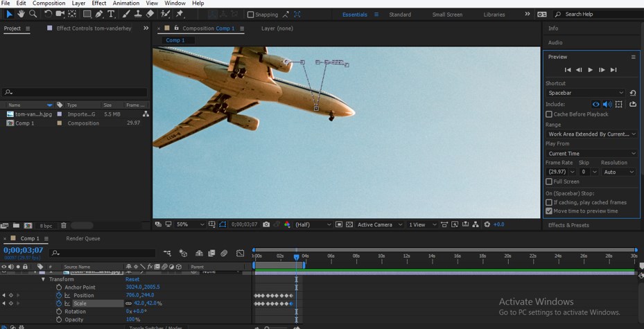The image size is (644, 329).
Task: Open the Frame Rate dropdown
Action: coord(561,172)
